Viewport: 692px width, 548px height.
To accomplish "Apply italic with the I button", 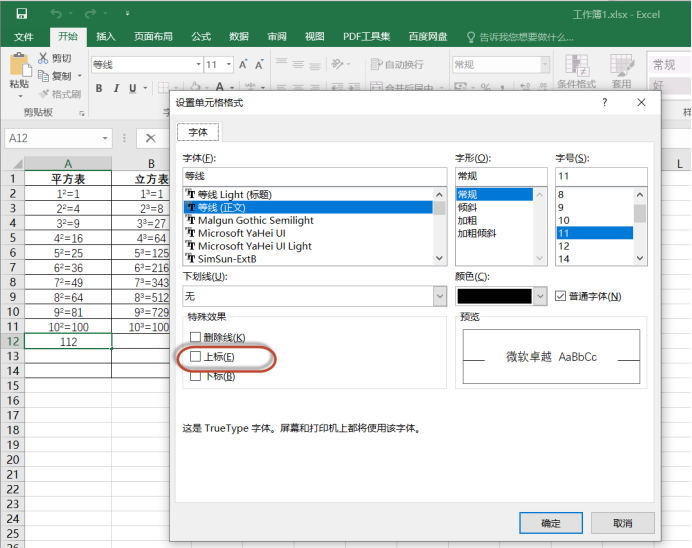I will pos(116,88).
